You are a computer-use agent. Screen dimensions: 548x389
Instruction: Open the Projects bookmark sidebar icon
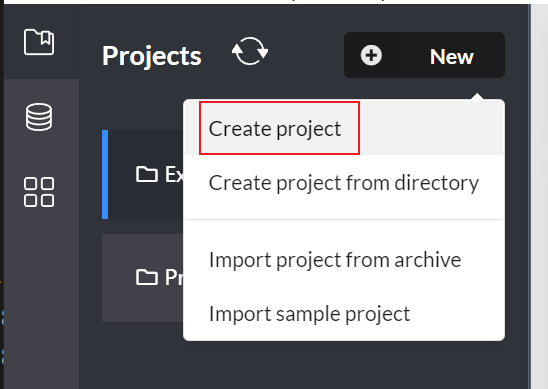coord(39,42)
